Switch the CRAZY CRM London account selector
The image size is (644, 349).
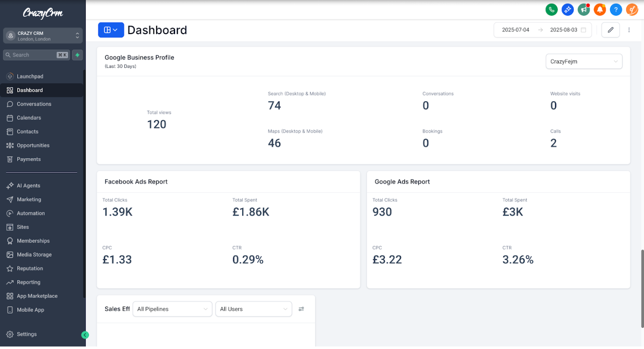pos(42,36)
